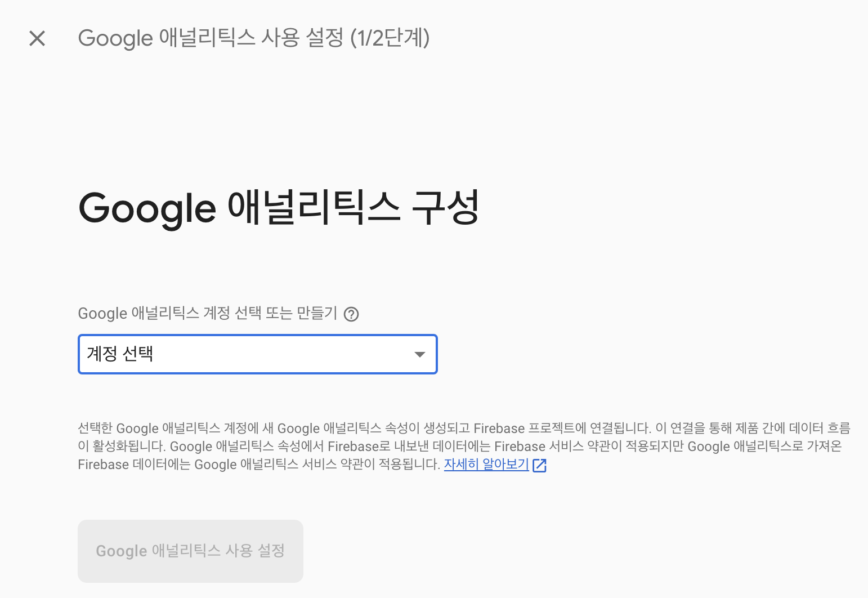Click the help question-mark icon
The height and width of the screenshot is (598, 868).
pos(351,314)
